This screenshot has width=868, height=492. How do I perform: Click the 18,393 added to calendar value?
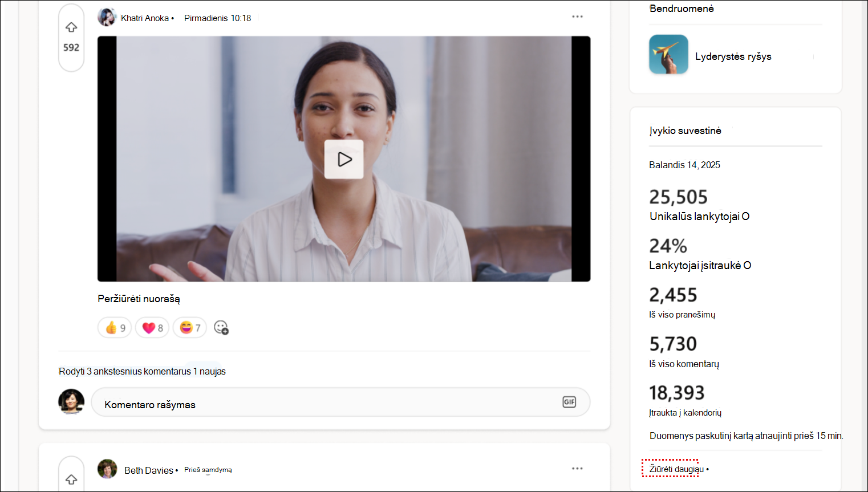(677, 393)
